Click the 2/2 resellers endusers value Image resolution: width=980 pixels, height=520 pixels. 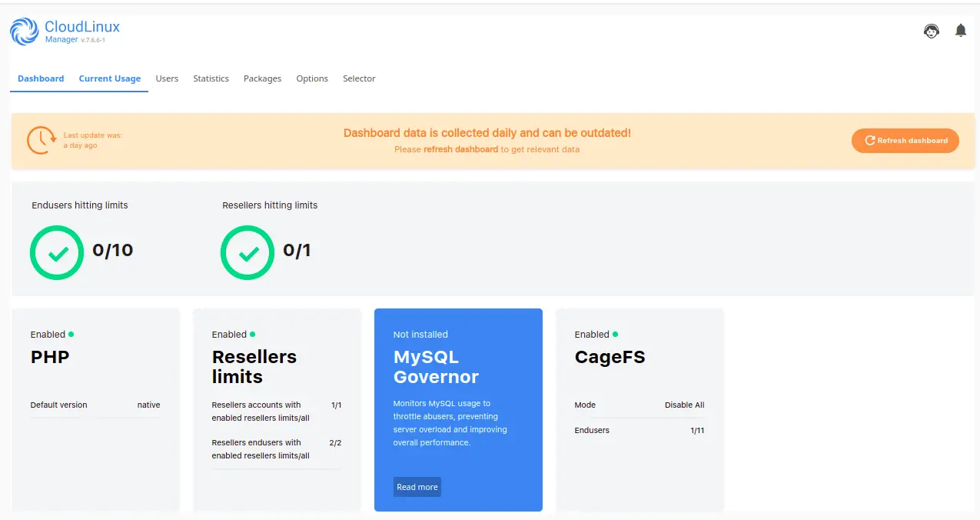tap(335, 442)
